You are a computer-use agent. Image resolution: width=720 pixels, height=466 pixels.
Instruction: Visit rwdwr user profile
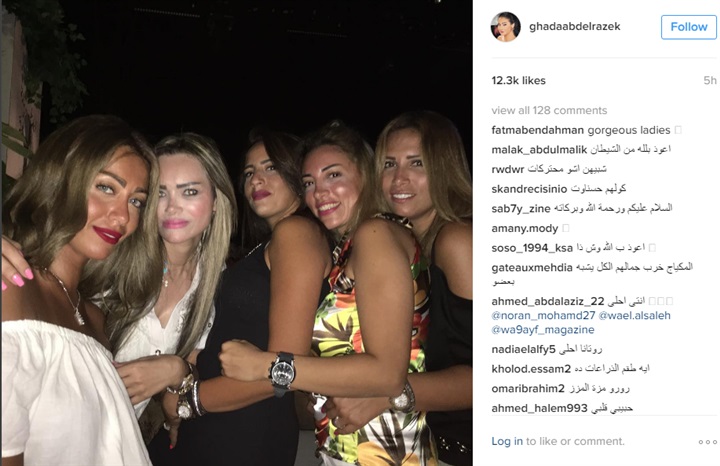click(x=507, y=169)
